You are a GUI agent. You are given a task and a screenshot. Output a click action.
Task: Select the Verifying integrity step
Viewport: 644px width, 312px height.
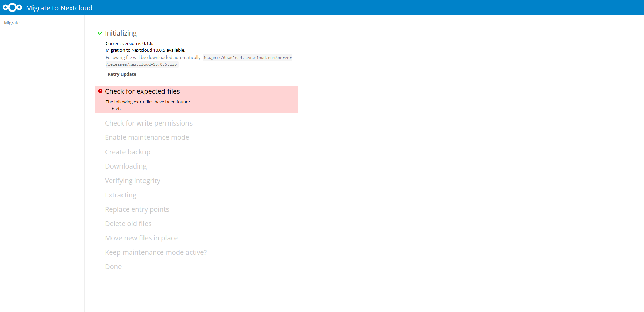click(x=133, y=181)
